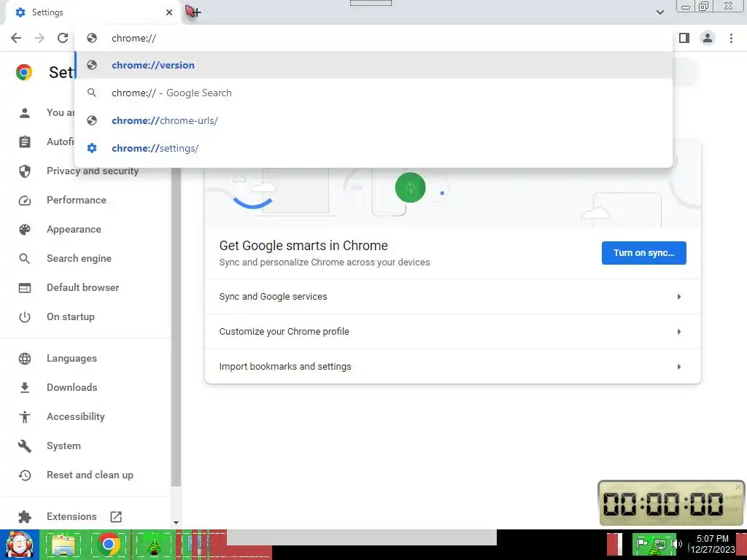Open the tab search dropdown arrow

pos(659,12)
